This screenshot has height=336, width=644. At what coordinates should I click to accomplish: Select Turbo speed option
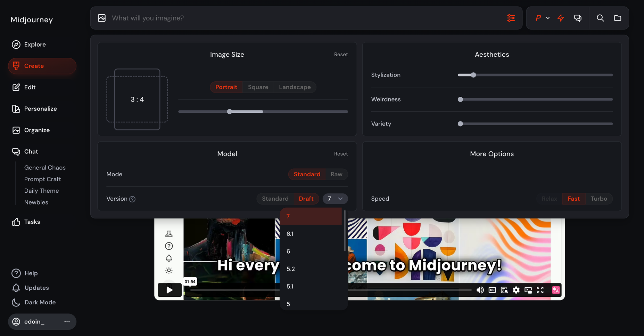click(x=599, y=199)
